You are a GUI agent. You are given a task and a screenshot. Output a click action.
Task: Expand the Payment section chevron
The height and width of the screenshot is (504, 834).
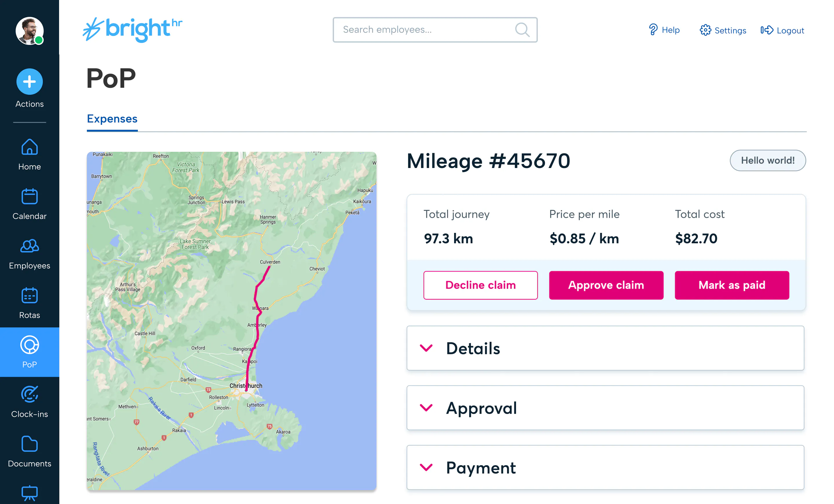[426, 468]
